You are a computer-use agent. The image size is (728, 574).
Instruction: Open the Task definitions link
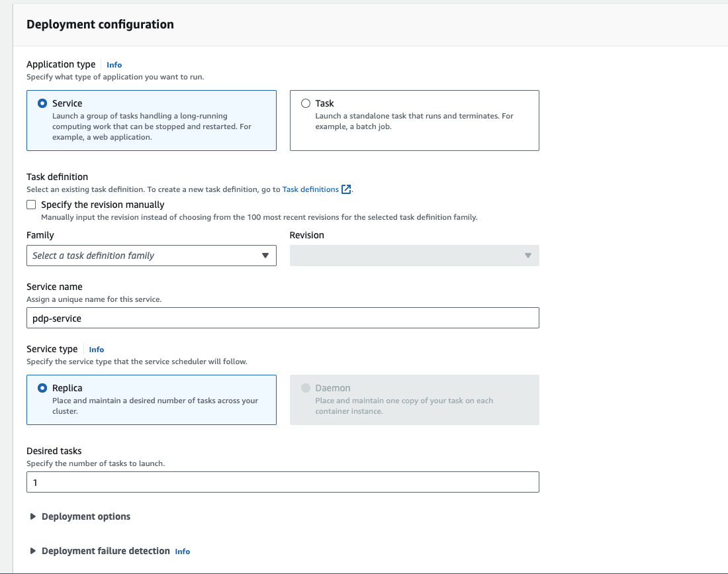[310, 189]
